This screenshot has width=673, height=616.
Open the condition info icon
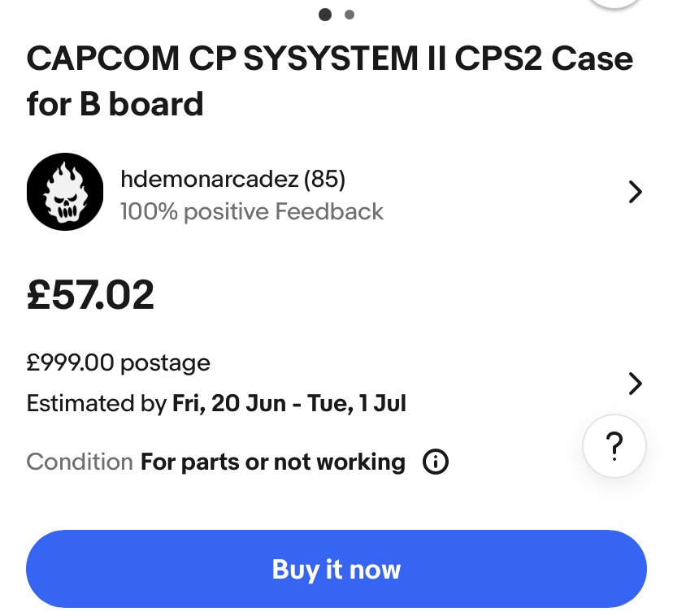tap(435, 462)
